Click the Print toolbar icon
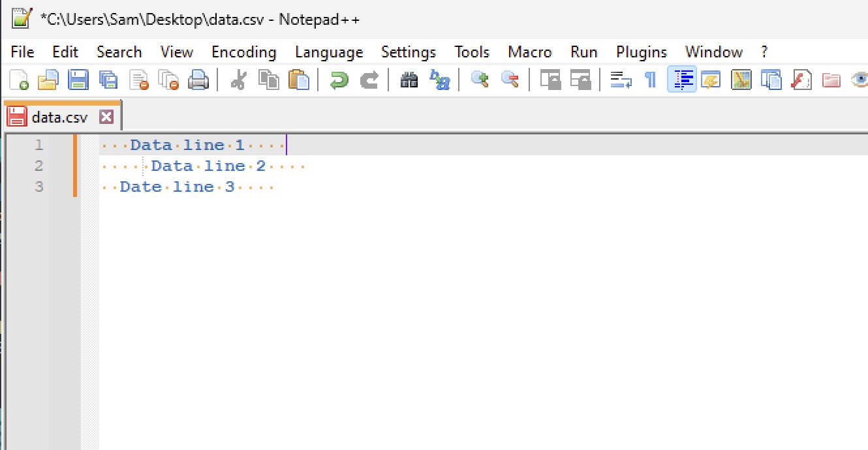This screenshot has width=868, height=450. point(199,80)
